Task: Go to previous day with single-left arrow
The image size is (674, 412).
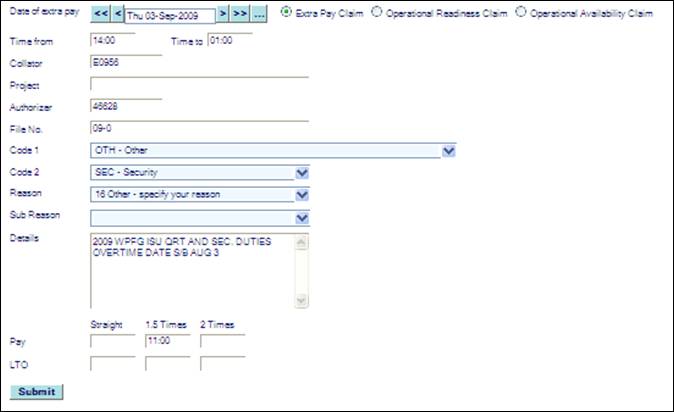Action: tap(117, 15)
